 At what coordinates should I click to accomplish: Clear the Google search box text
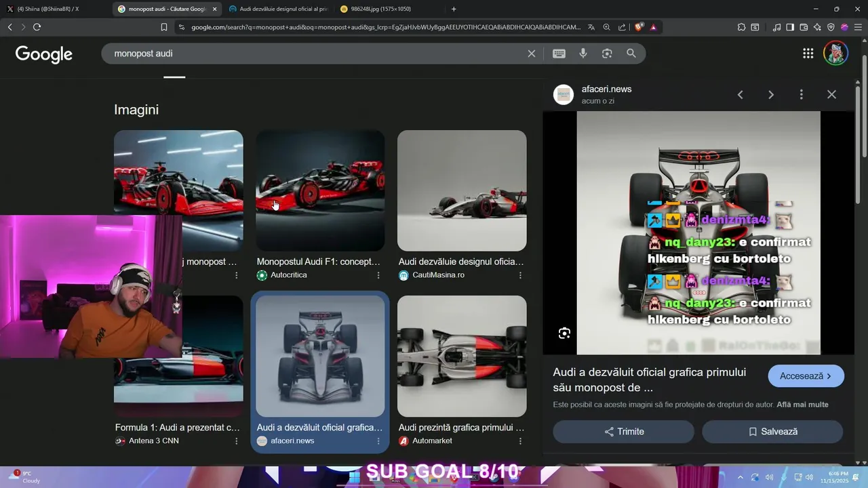tap(532, 54)
